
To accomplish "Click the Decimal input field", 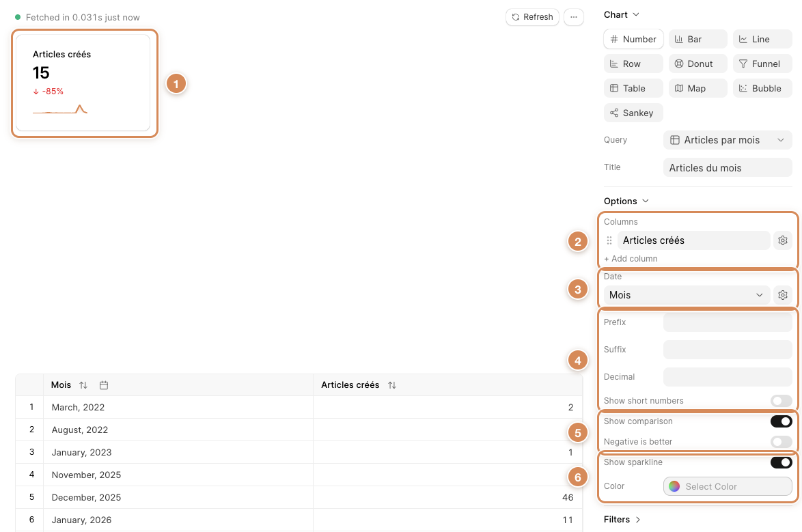I will 728,377.
